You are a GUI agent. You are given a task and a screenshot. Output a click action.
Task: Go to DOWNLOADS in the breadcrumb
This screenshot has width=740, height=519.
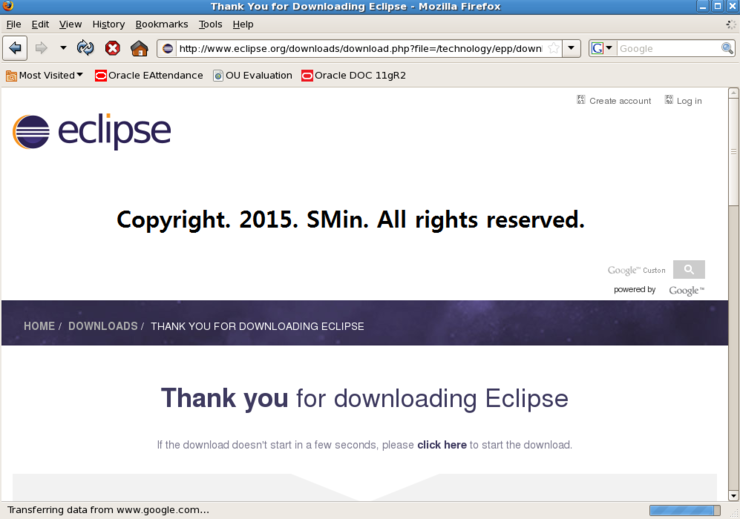click(x=103, y=326)
